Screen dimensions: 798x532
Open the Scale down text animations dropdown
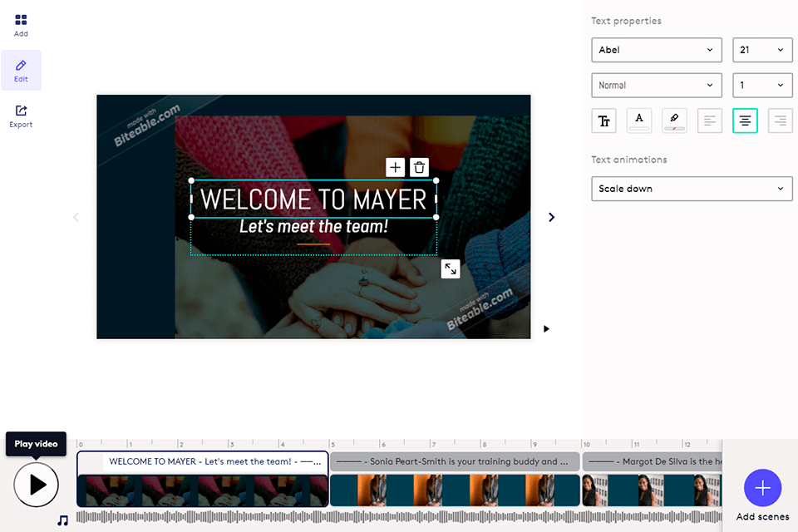(692, 189)
